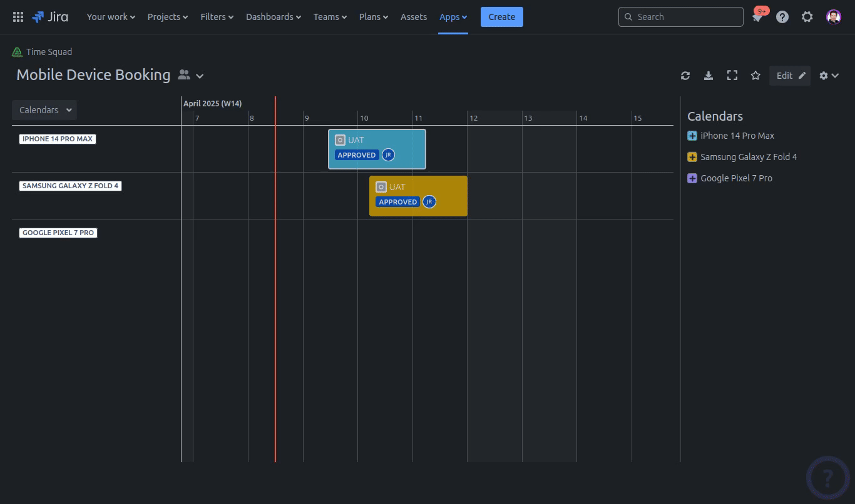
Task: Enter fullscreen mode for the calendar
Action: click(732, 76)
